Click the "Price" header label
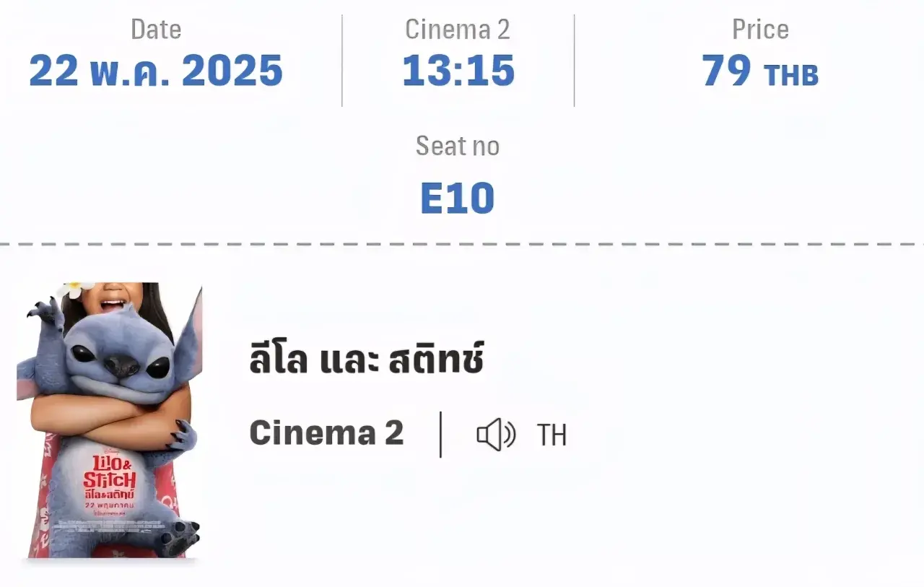This screenshot has height=587, width=924. pos(760,30)
